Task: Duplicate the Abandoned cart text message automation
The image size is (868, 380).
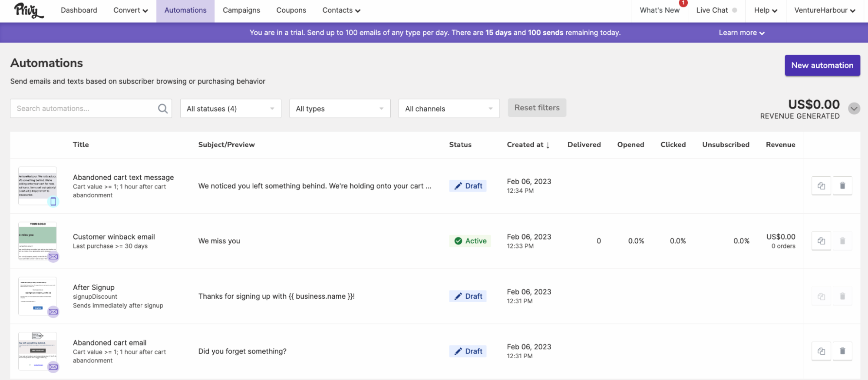Action: [x=821, y=186]
